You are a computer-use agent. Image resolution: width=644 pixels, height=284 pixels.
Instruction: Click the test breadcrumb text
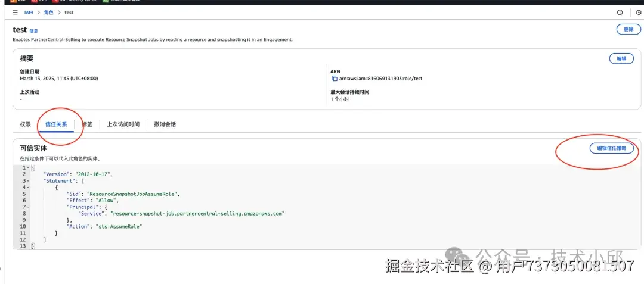[69, 13]
